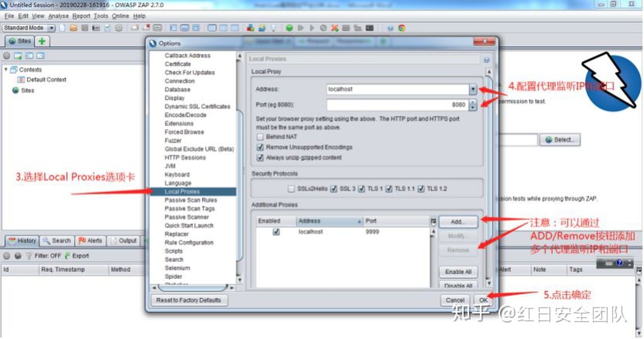Open the File menu
The image size is (644, 339).
pos(9,16)
